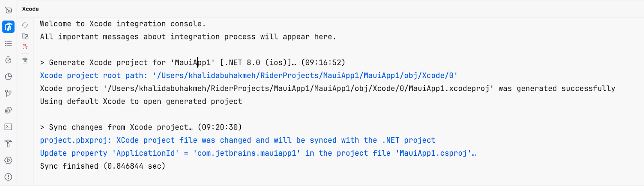Open the Services play-hexagon tool window
The width and height of the screenshot is (644, 186).
click(8, 160)
